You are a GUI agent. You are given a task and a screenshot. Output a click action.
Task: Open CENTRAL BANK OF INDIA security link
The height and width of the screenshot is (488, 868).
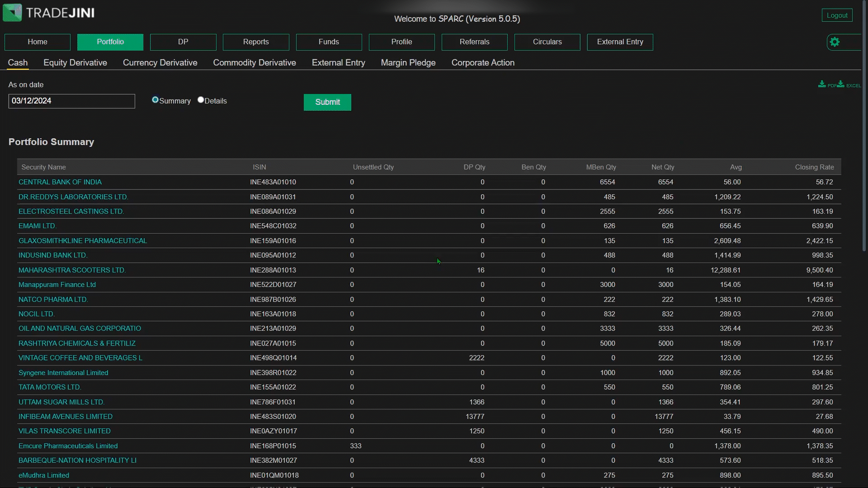click(x=60, y=182)
